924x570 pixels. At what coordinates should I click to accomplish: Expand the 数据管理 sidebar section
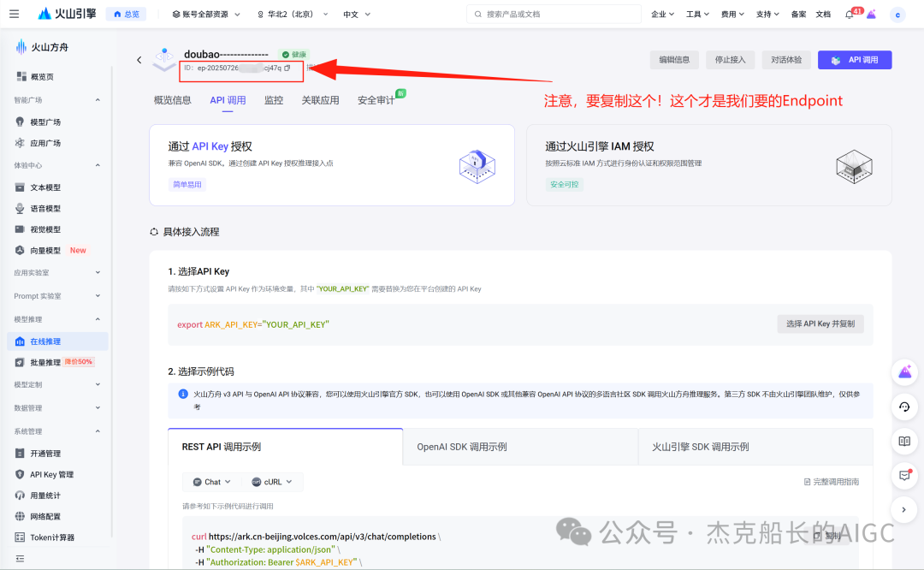[58, 408]
